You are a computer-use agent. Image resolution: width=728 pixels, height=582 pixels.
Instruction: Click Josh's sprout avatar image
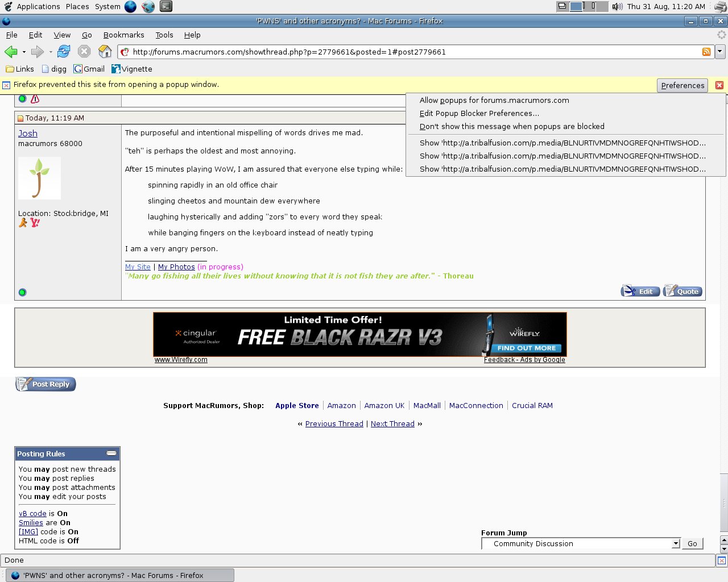(39, 178)
